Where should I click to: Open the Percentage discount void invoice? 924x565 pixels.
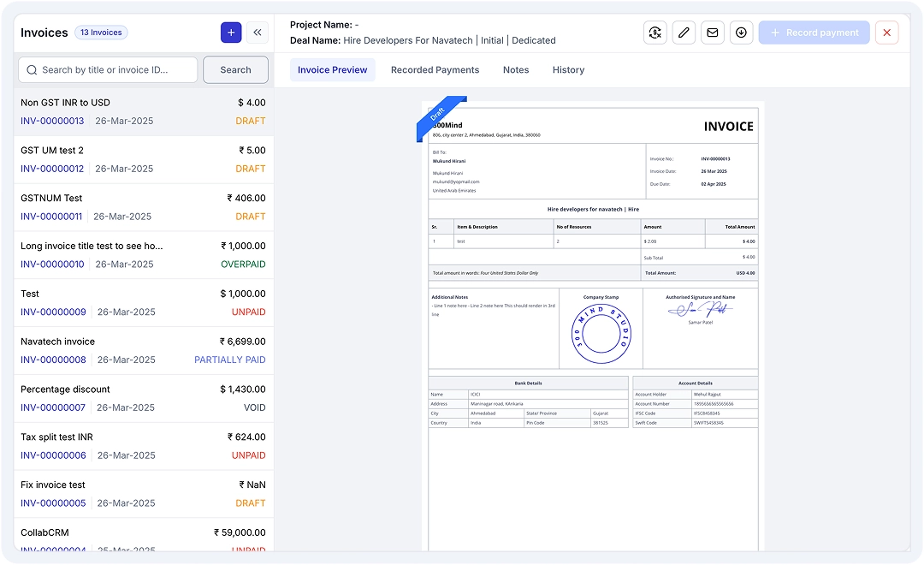(143, 398)
